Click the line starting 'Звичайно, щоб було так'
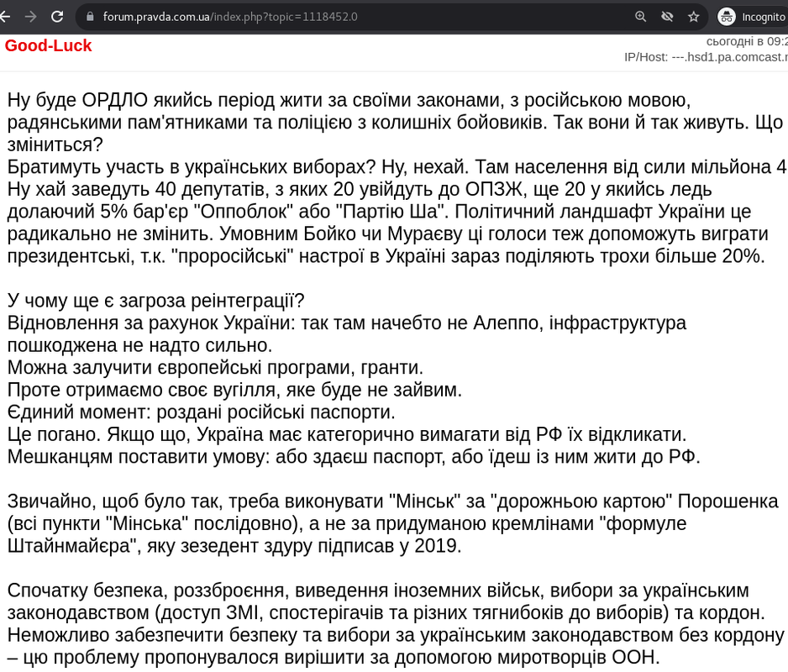 (x=393, y=501)
